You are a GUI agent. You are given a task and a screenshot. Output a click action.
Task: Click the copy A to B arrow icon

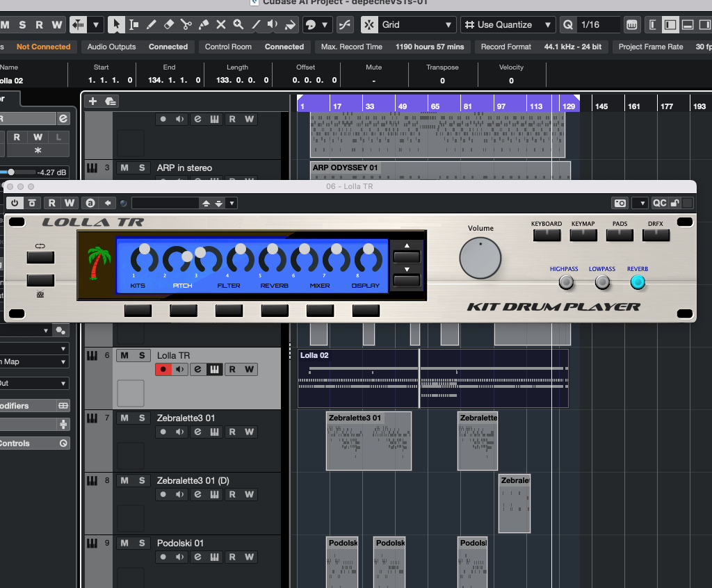pos(108,203)
